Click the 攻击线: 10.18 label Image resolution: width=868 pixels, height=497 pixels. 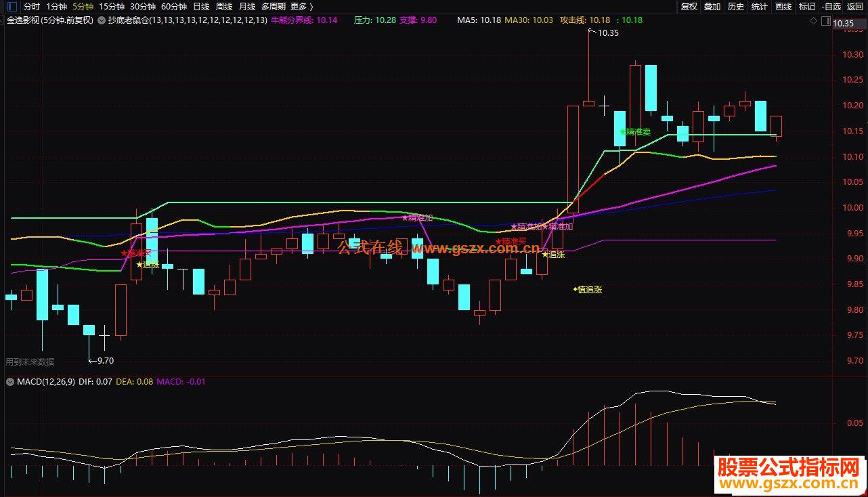pyautogui.click(x=585, y=20)
